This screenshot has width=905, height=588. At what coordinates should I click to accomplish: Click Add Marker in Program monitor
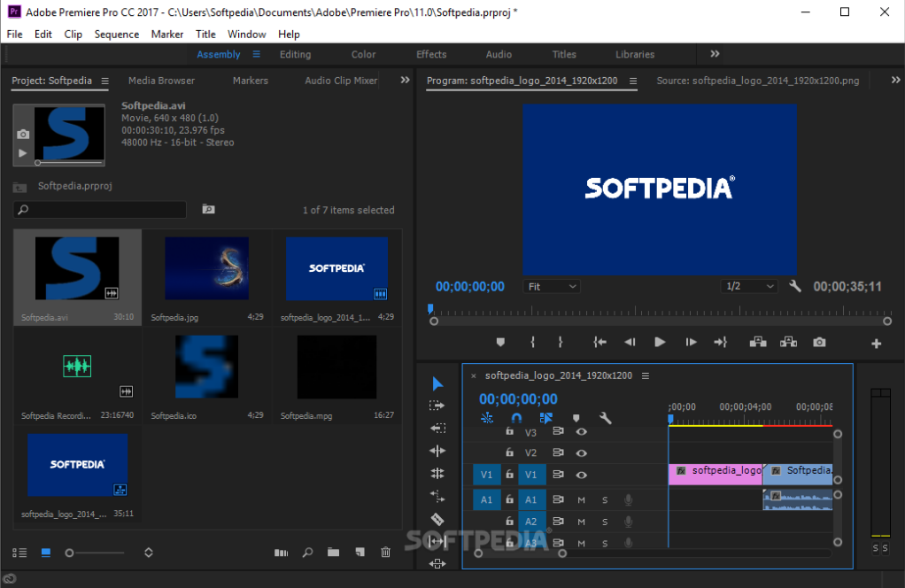point(500,342)
